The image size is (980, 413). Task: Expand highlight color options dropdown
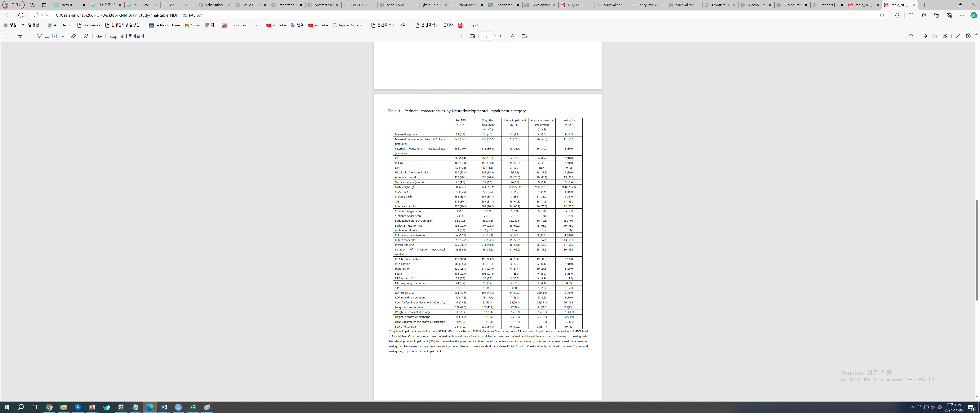[x=27, y=36]
